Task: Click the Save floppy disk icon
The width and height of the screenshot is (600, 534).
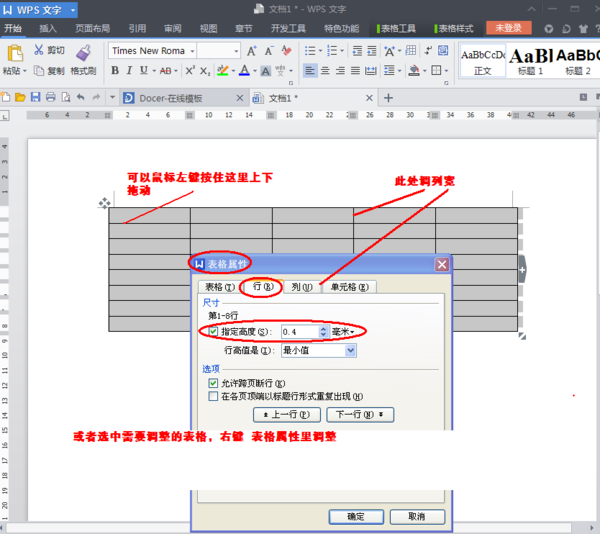Action: 35,97
